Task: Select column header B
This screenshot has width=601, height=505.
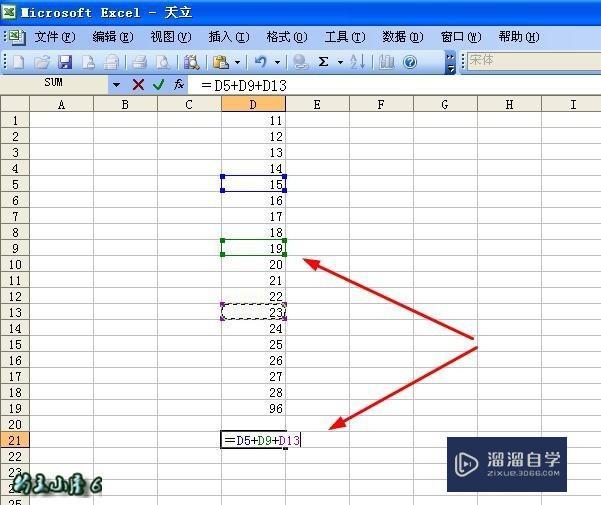Action: 125,104
